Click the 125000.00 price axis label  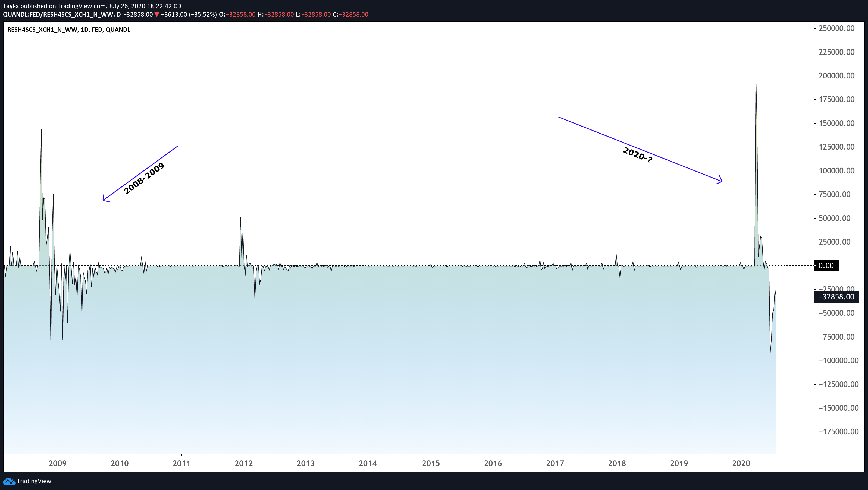click(x=837, y=147)
